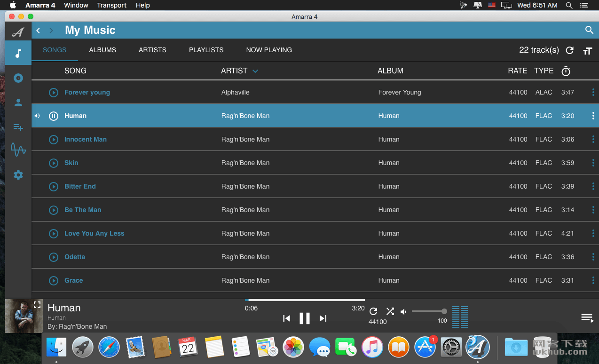Open the Albums disc icon in sidebar

click(18, 78)
